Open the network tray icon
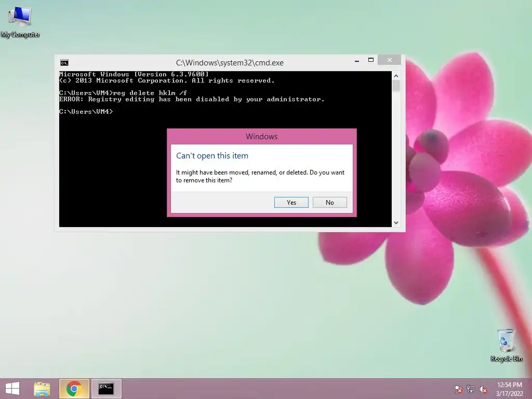The image size is (532, 399). (471, 389)
